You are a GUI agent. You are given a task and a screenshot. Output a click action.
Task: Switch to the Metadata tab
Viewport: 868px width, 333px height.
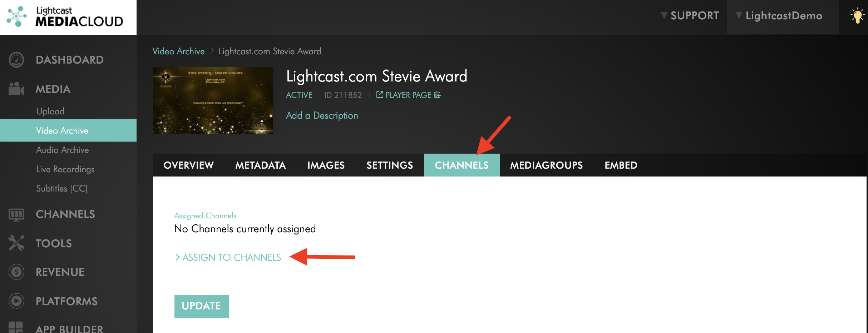click(x=260, y=165)
